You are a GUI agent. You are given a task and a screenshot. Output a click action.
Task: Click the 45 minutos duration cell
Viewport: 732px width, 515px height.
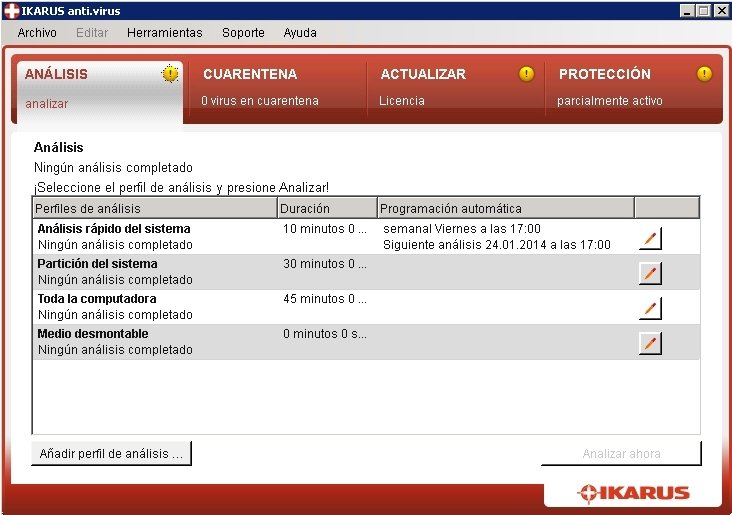325,299
